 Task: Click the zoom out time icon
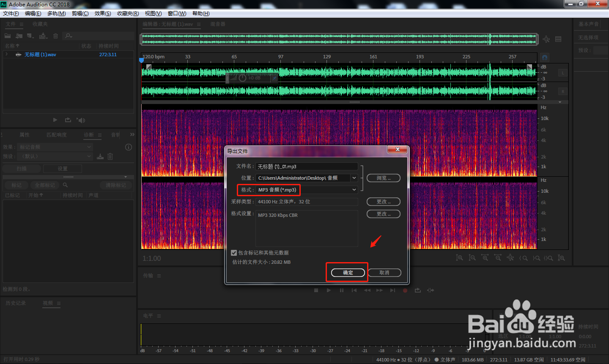click(x=498, y=258)
